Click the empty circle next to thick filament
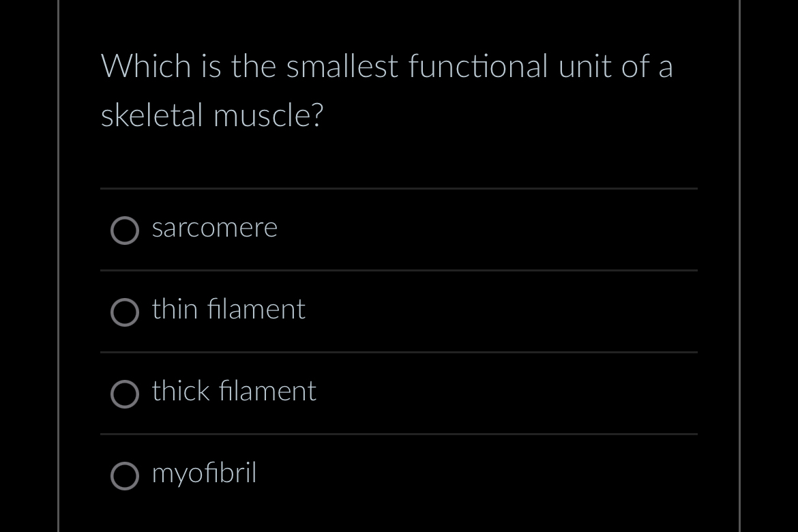 [x=125, y=394]
